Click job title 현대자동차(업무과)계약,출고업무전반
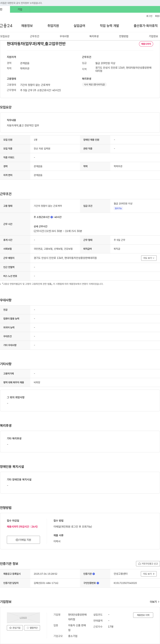Image resolution: width=160 pixels, height=644 pixels. (x=36, y=44)
